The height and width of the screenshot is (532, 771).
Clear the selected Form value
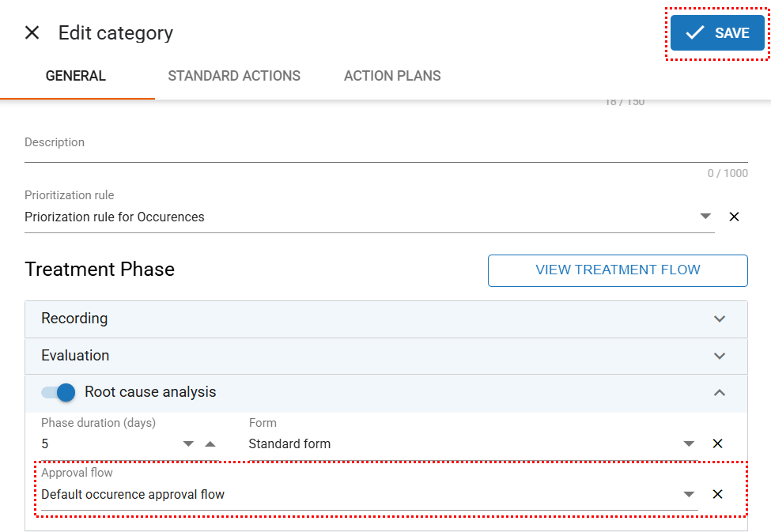(x=717, y=443)
